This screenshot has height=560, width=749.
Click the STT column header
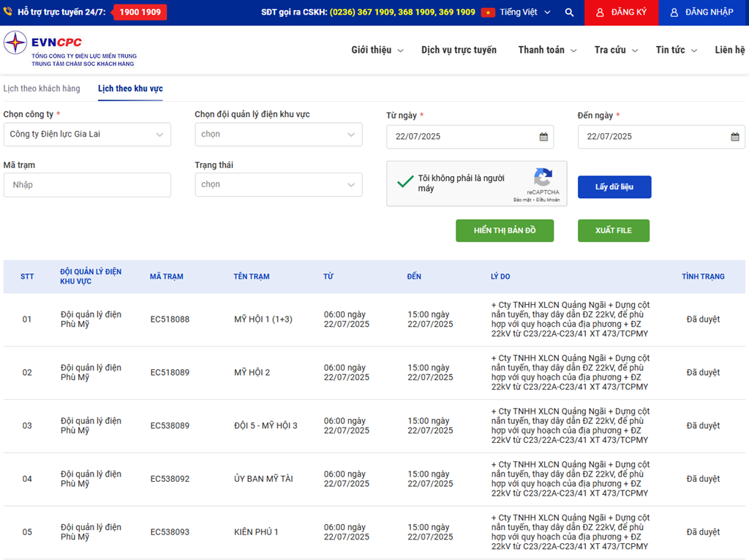tap(27, 276)
